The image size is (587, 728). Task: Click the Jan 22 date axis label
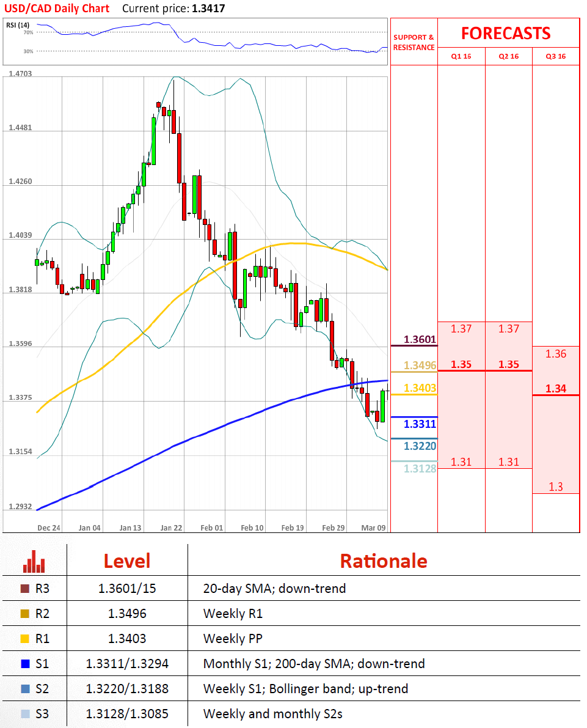pos(171,528)
